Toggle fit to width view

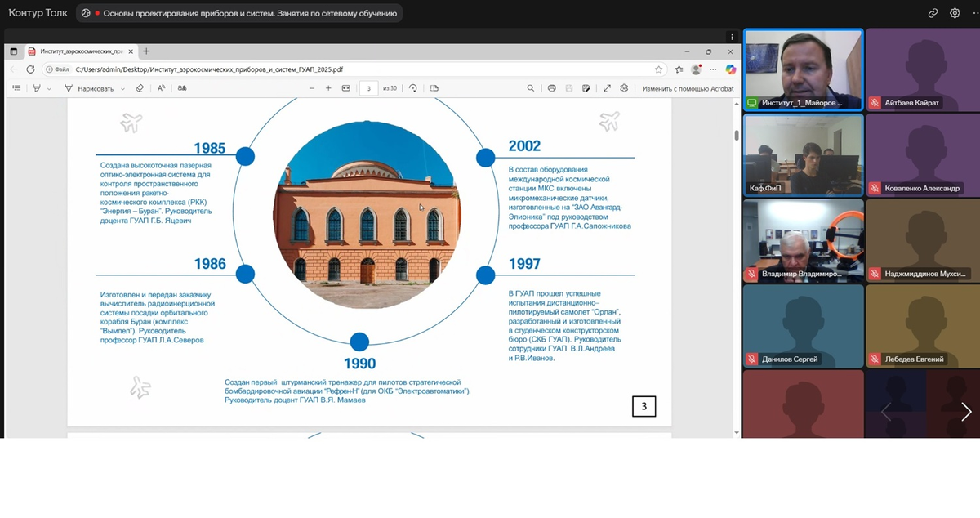pyautogui.click(x=346, y=88)
